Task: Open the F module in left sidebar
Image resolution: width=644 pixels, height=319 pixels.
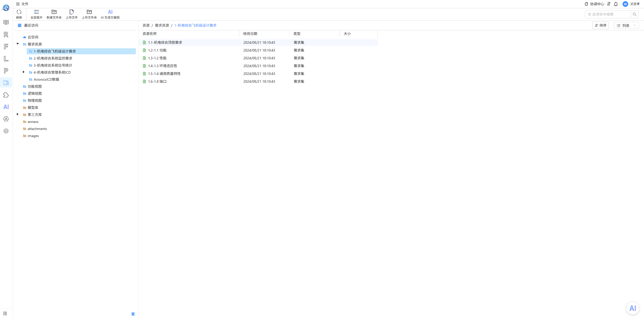Action: pyautogui.click(x=6, y=47)
